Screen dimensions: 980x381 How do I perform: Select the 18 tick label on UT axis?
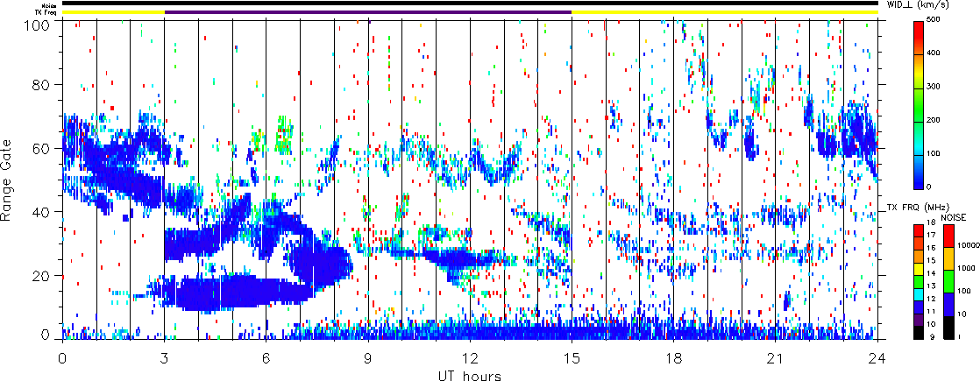pyautogui.click(x=674, y=356)
